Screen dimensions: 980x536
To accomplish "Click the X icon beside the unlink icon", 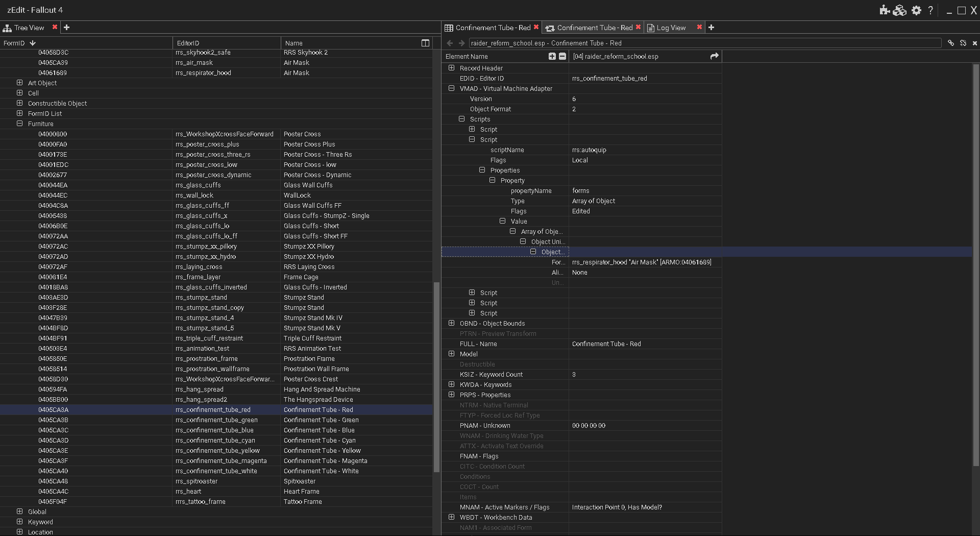I will pyautogui.click(x=975, y=43).
